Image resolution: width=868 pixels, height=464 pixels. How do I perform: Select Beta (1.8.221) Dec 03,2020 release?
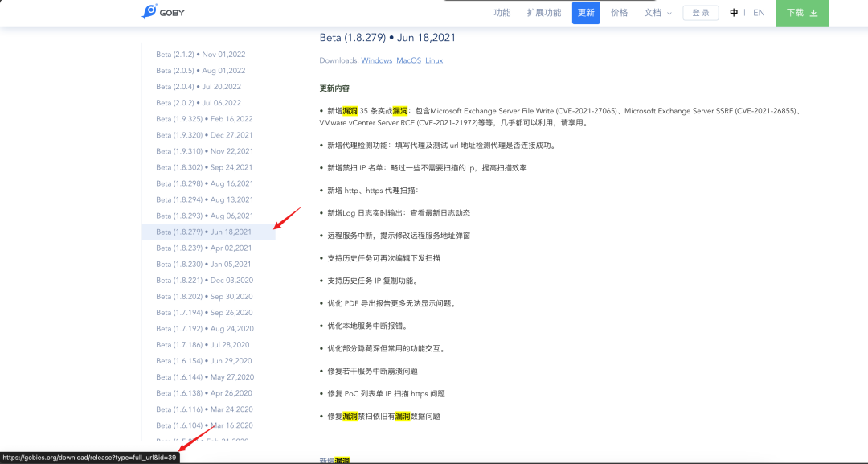pyautogui.click(x=204, y=280)
